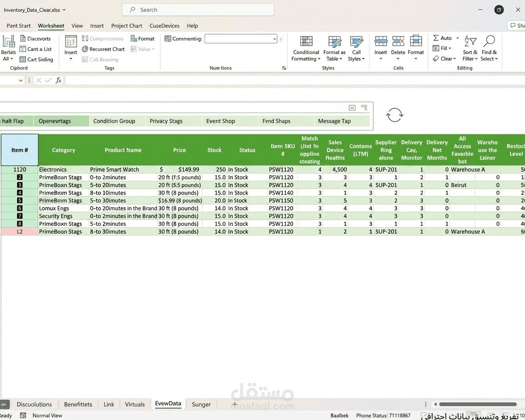Switch to the Benefittets sheet tab
525x420 pixels.
pyautogui.click(x=78, y=404)
